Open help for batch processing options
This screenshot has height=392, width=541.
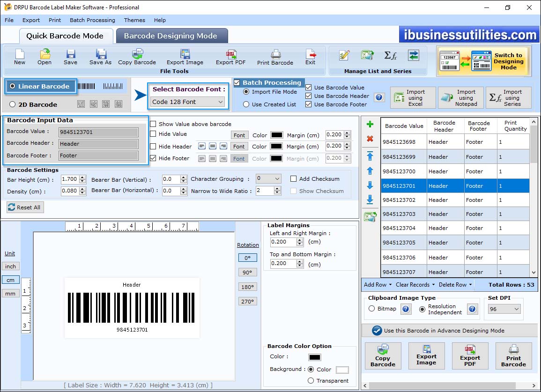[x=379, y=97]
